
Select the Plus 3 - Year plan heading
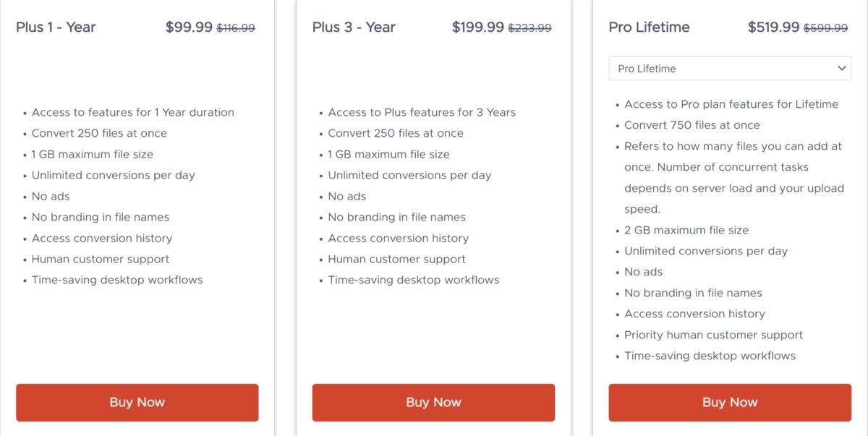[x=354, y=27]
